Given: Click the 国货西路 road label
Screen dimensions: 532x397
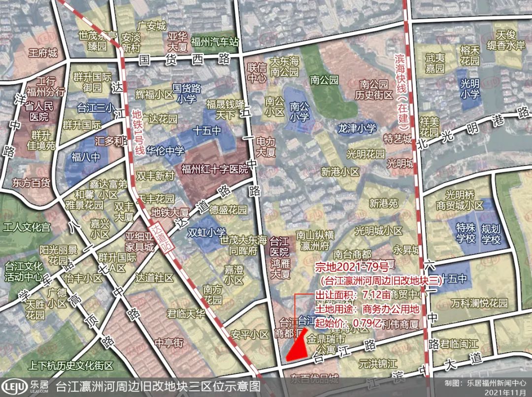Looking at the screenshot, I should pos(184,60).
